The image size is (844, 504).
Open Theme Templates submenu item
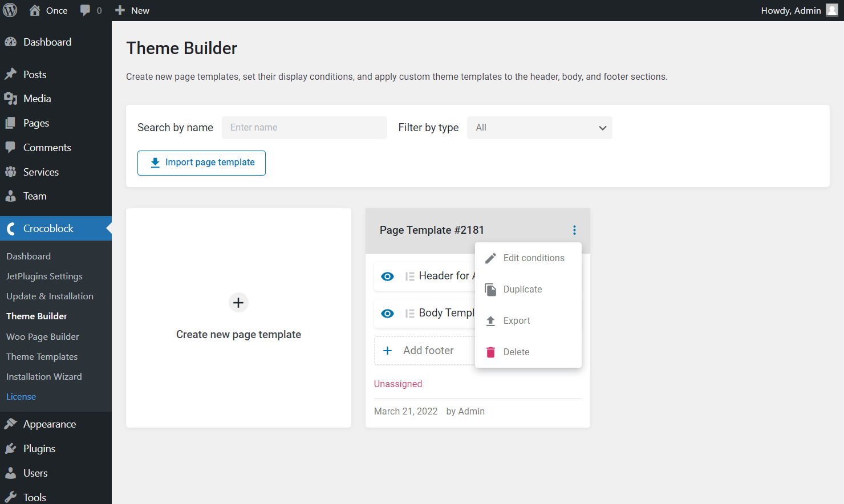point(42,356)
